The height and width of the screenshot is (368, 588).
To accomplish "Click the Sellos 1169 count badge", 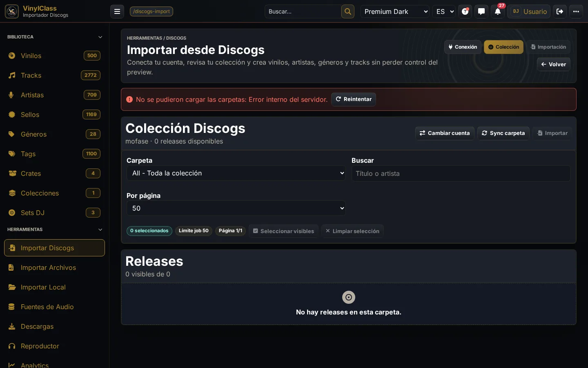I will tap(91, 114).
